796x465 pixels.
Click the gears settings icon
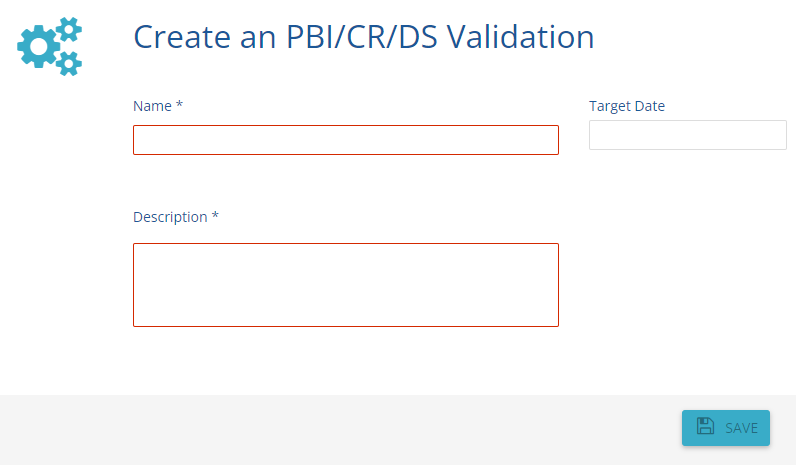click(x=50, y=46)
